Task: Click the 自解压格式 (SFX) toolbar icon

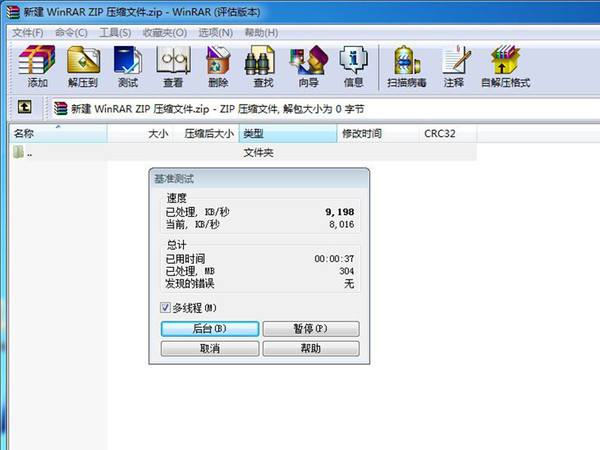Action: [x=505, y=60]
